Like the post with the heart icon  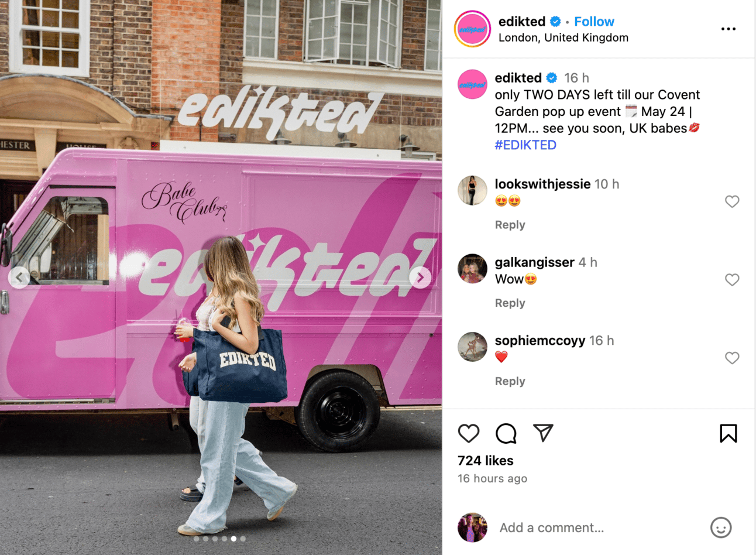(x=469, y=433)
